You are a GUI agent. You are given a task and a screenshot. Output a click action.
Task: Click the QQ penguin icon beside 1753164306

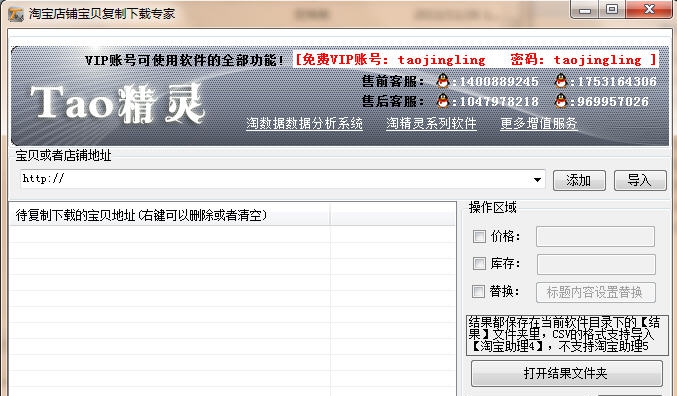coord(561,81)
